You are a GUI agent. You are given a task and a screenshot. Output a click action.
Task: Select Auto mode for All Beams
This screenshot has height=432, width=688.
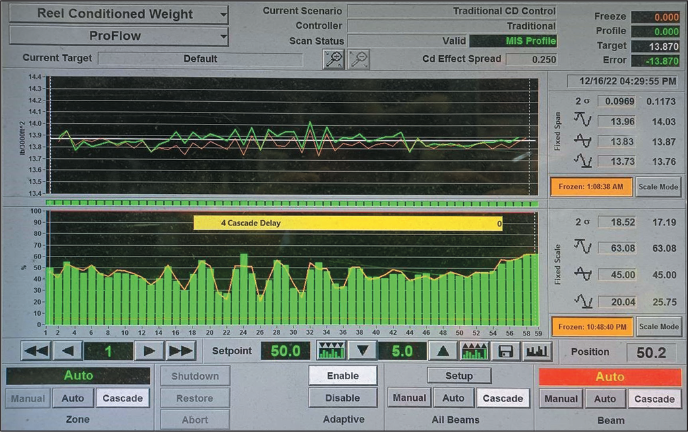(x=453, y=398)
